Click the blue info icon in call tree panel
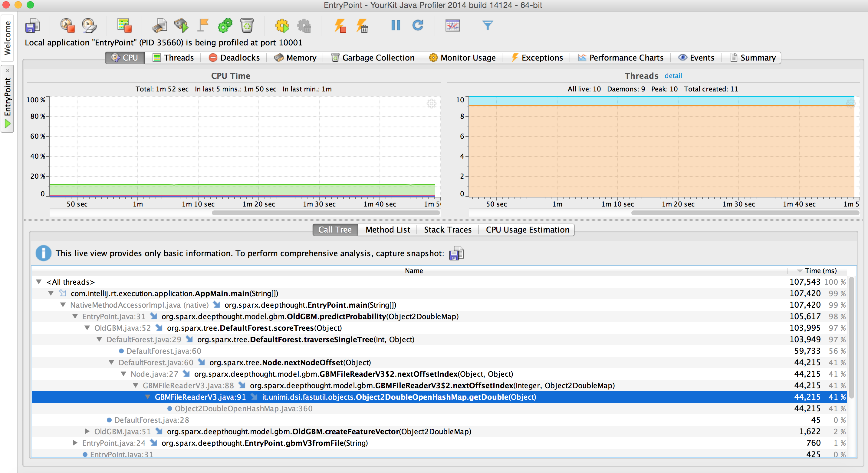The width and height of the screenshot is (868, 473). pyautogui.click(x=44, y=253)
